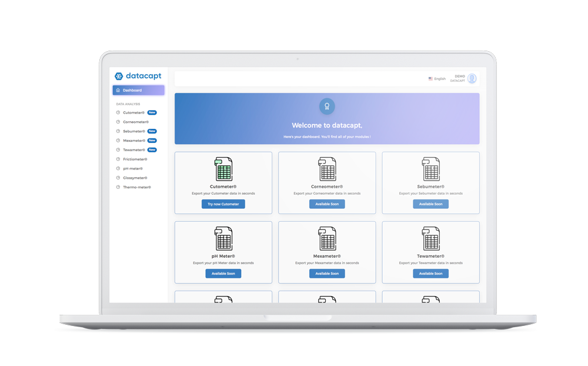Open Corneometer® in the sidebar menu
This screenshot has width=588, height=366.
[x=136, y=122]
